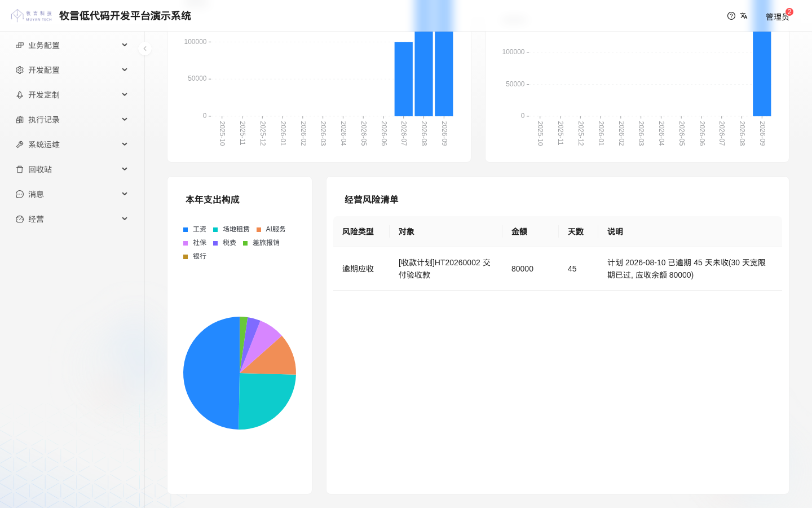The image size is (812, 508).
Task: Select the [收款计划]HT20260002 object cell
Action: (445, 269)
